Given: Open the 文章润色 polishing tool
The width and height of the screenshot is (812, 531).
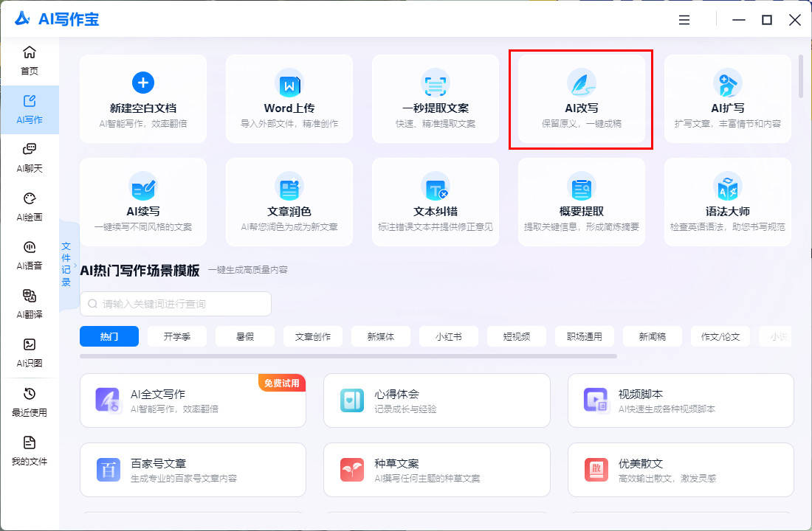Looking at the screenshot, I should coord(289,202).
